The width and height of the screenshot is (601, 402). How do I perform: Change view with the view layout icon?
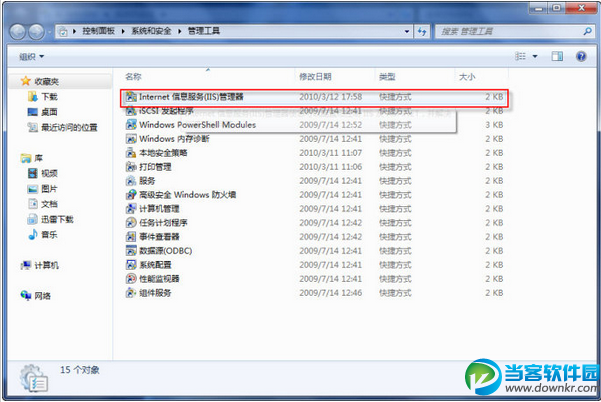pos(520,57)
